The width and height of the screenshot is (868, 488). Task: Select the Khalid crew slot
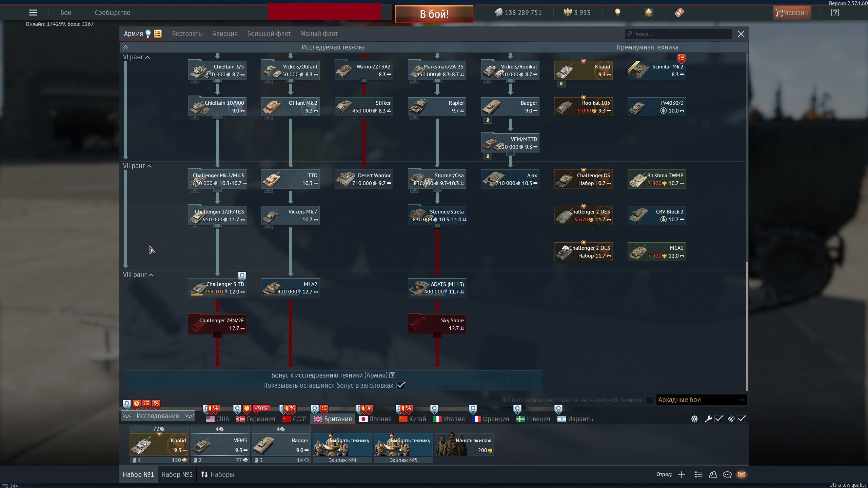click(x=159, y=445)
